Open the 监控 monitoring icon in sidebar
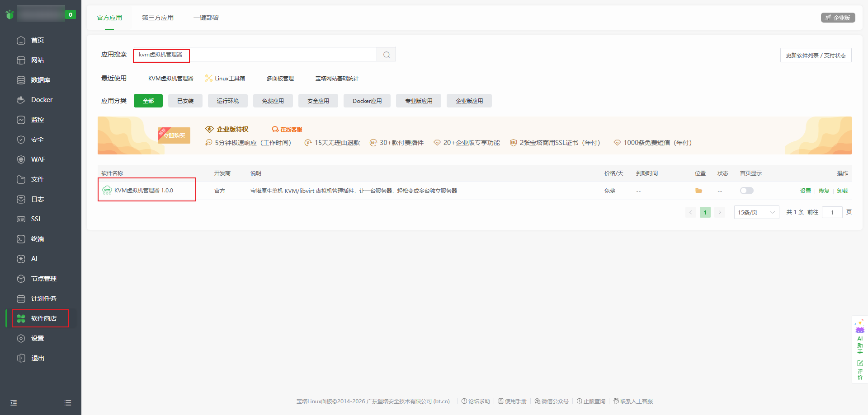Viewport: 868px width, 415px height. 21,120
